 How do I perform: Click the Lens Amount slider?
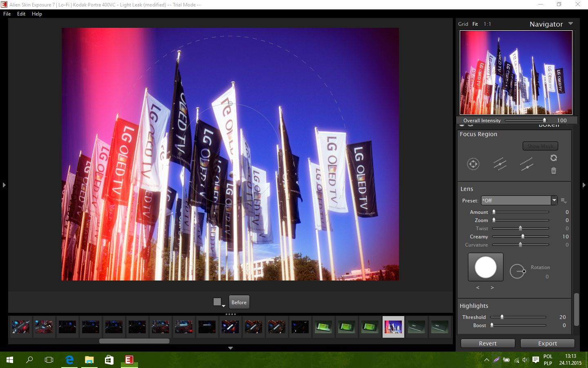(521, 212)
